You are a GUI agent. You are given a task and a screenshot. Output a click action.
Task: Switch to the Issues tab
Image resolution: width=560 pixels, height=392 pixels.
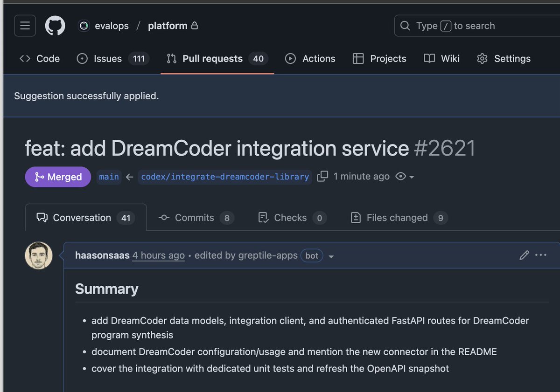click(x=113, y=59)
